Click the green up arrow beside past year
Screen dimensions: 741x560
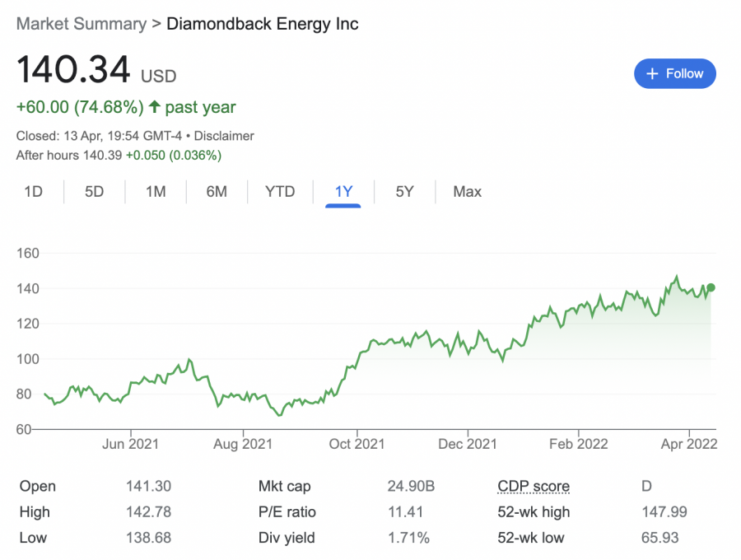(x=155, y=106)
